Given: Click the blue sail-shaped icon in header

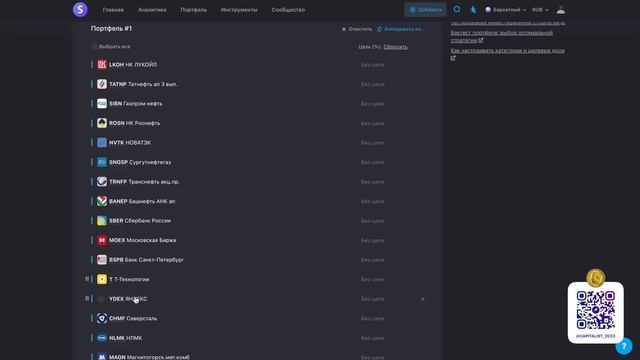Looking at the screenshot, I should point(473,9).
